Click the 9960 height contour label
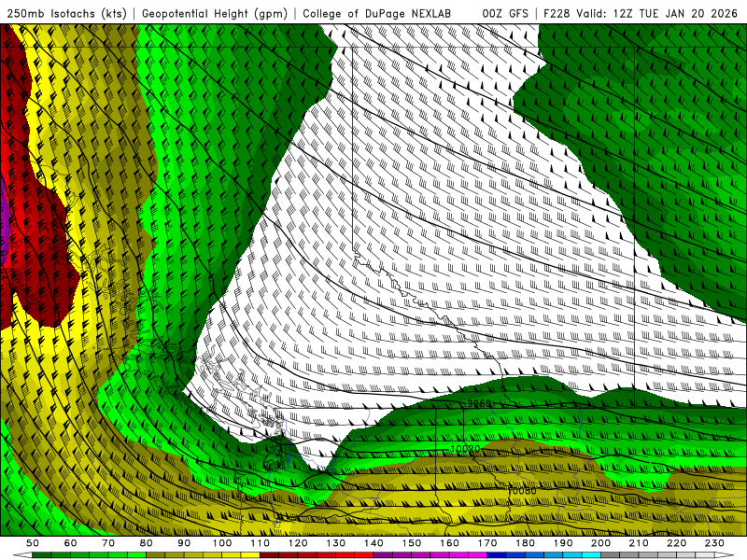The height and width of the screenshot is (560, 747). click(479, 403)
